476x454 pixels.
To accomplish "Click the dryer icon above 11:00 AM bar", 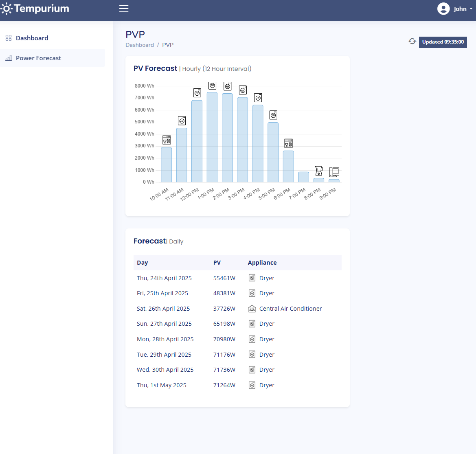I will [x=182, y=121].
